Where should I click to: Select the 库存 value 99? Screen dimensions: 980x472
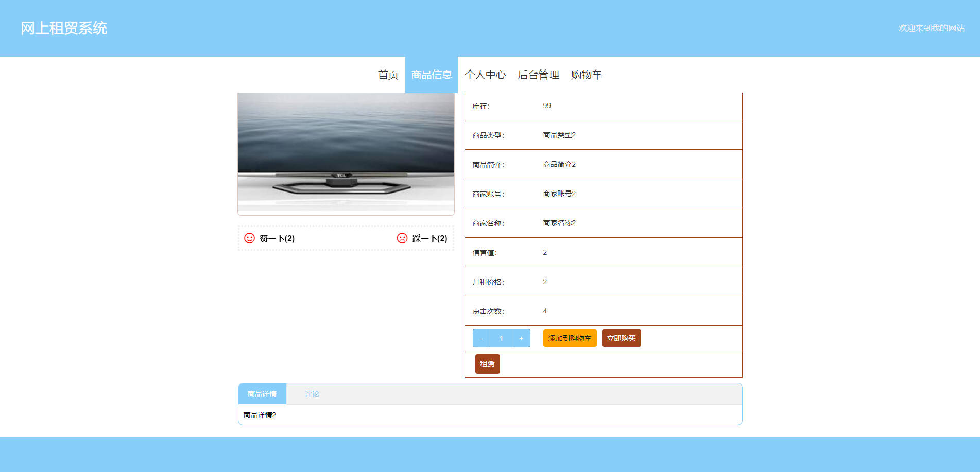pos(547,106)
